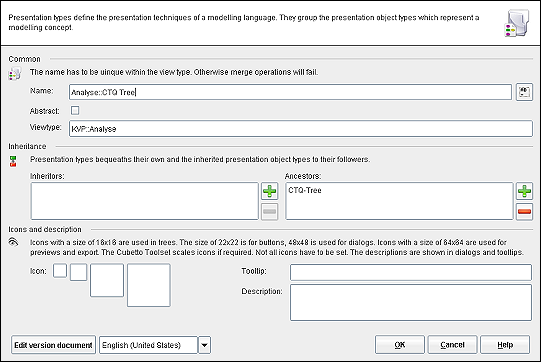Select the smallest 16x16 icon slot
Screen dimensions: 541x362
[60, 271]
